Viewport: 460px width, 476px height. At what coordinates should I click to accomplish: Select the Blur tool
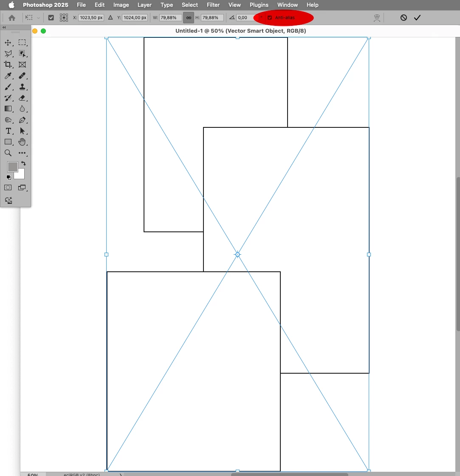tap(22, 109)
